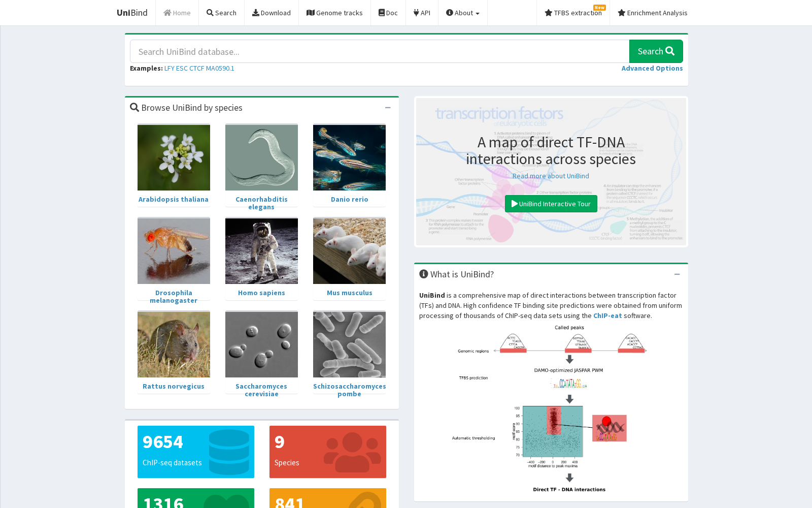812x508 pixels.
Task: Try the LFY example search
Action: pyautogui.click(x=169, y=68)
